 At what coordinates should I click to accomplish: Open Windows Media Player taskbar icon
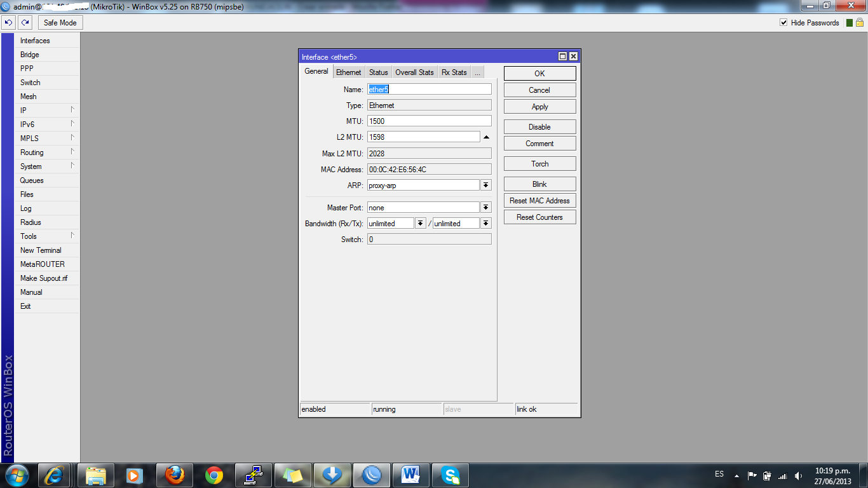coord(134,475)
